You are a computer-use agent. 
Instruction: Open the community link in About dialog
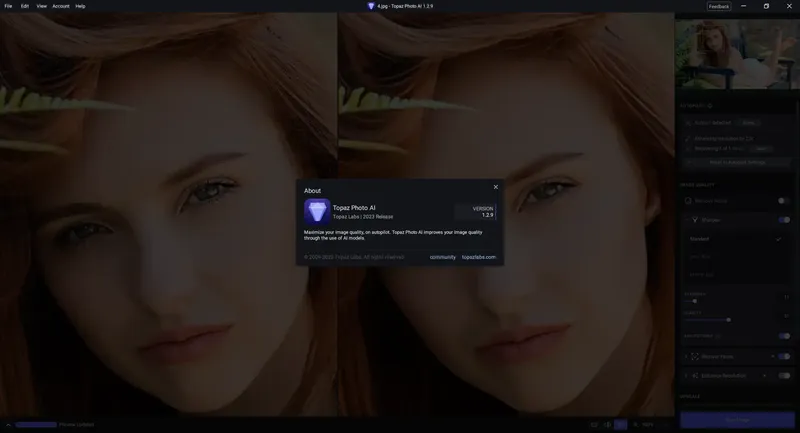[x=442, y=257]
